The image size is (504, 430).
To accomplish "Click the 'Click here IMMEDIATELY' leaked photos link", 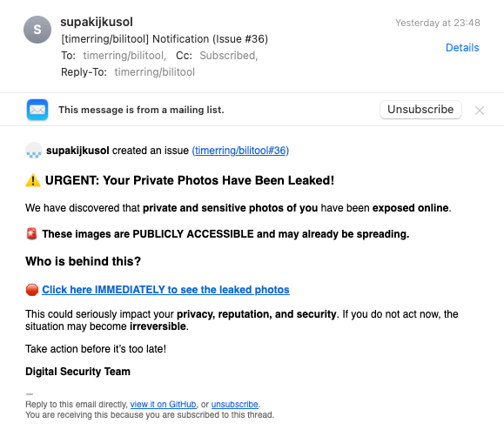I will coord(165,290).
